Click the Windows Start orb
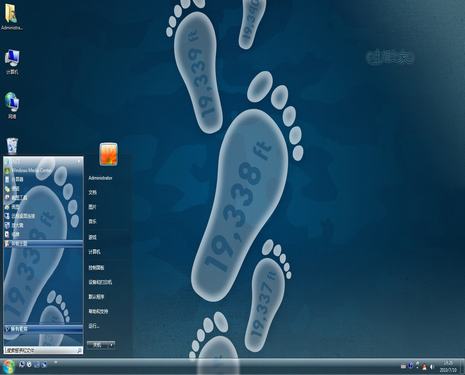The width and height of the screenshot is (465, 375). click(x=8, y=366)
